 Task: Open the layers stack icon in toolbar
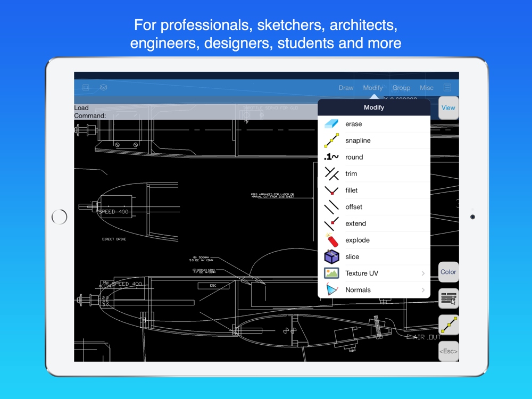point(104,88)
